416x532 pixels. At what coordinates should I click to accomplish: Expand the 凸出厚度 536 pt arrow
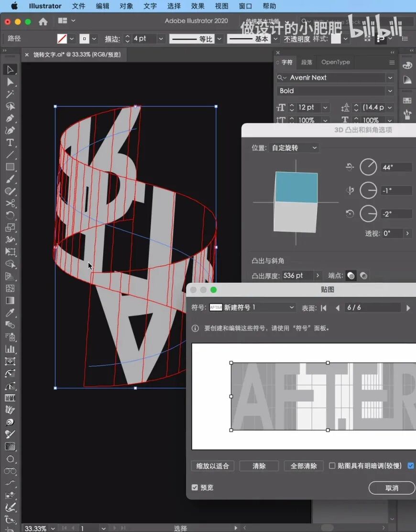(317, 275)
